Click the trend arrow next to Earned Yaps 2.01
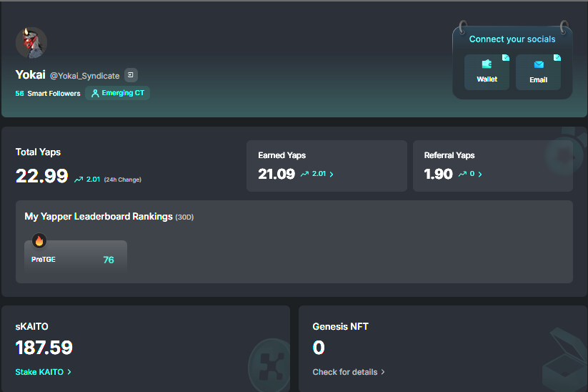 [304, 174]
